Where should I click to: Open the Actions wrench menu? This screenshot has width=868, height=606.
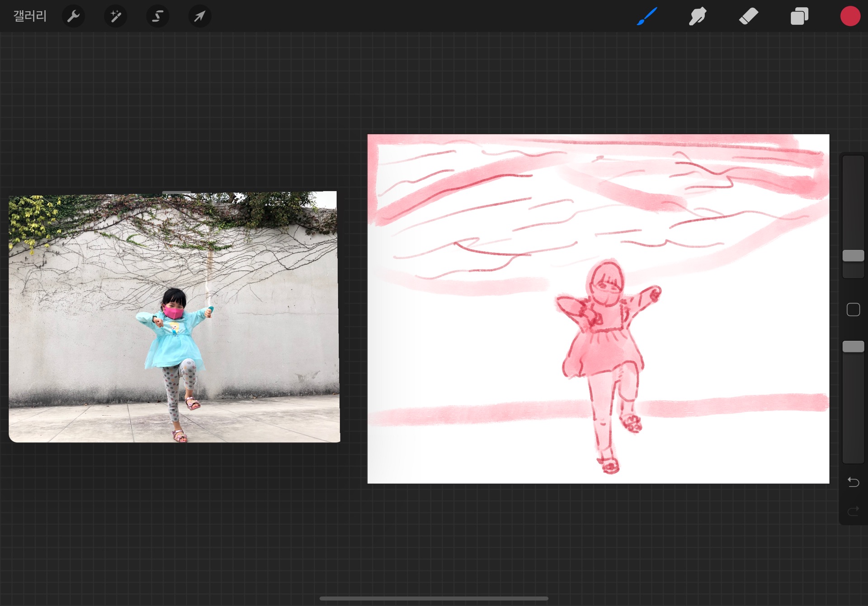[73, 17]
